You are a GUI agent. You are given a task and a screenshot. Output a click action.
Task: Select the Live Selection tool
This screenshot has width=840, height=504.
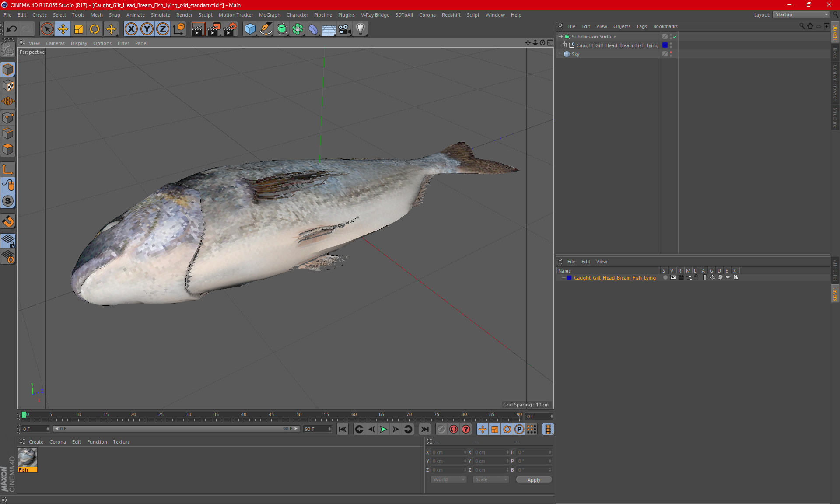click(47, 29)
